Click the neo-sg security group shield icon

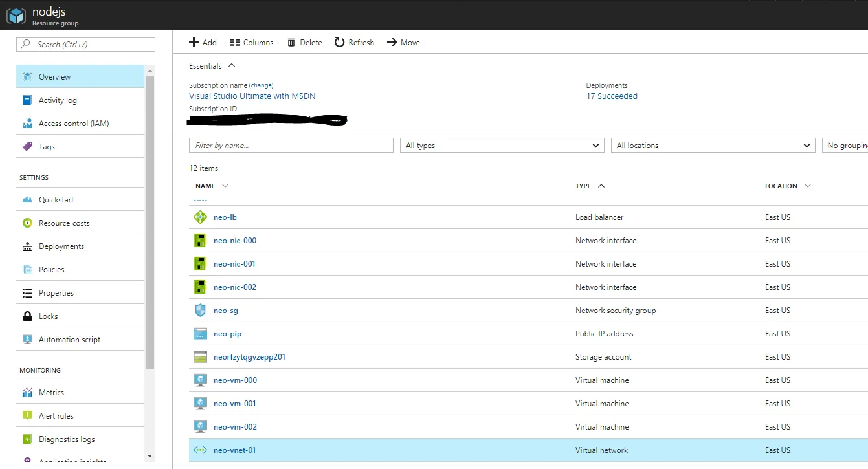coord(200,311)
